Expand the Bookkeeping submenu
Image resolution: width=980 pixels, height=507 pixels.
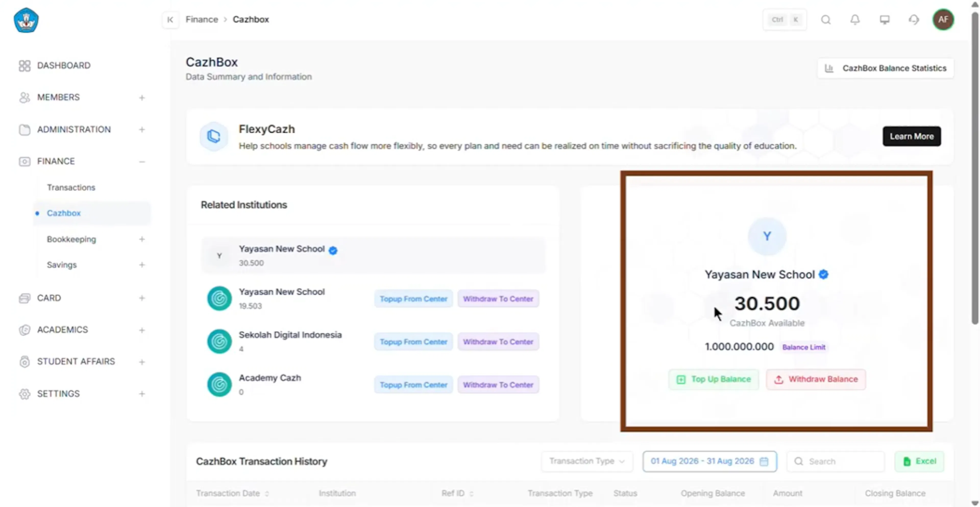click(x=142, y=239)
